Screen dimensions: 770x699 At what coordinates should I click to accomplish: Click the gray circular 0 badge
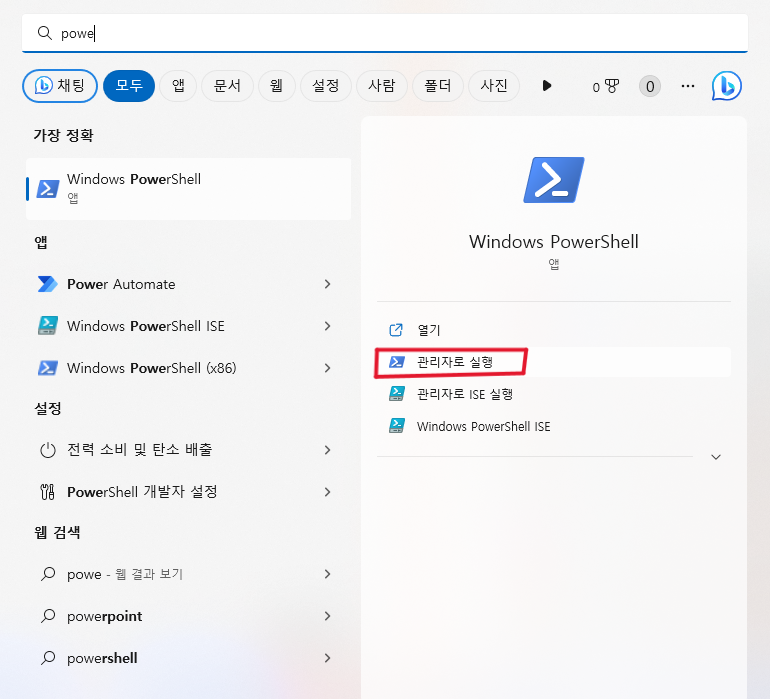(x=650, y=86)
